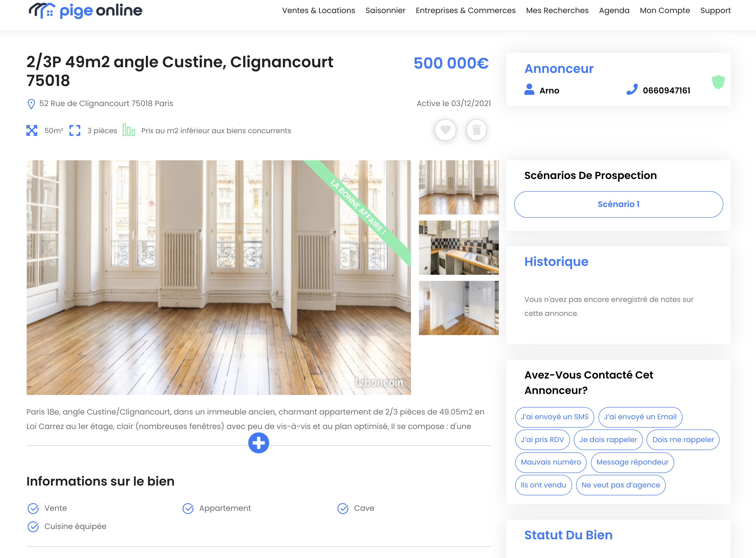Click Informations sur le bien heading

(100, 481)
